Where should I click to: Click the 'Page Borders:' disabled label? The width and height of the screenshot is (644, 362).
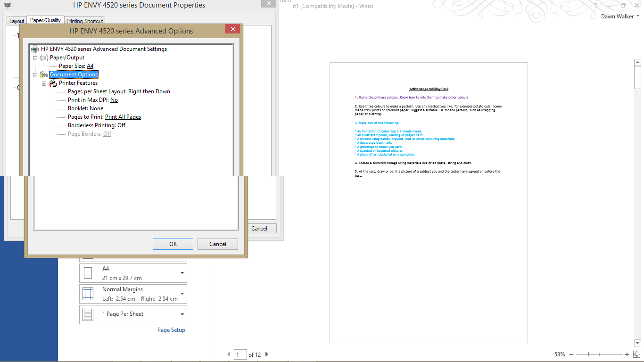coord(85,134)
